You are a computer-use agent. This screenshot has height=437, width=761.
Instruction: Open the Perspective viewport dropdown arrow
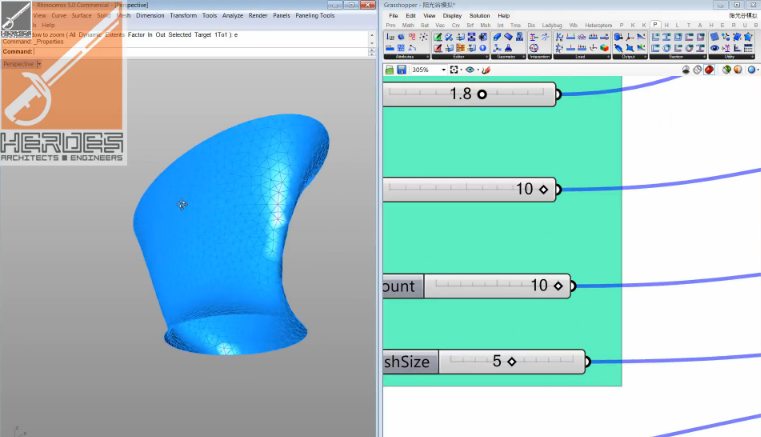tap(39, 64)
